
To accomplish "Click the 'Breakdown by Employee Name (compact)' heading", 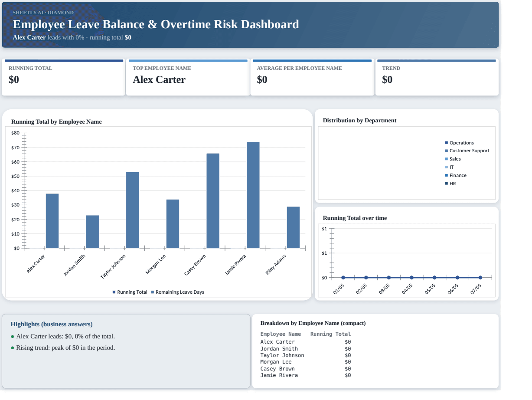I will point(313,323).
